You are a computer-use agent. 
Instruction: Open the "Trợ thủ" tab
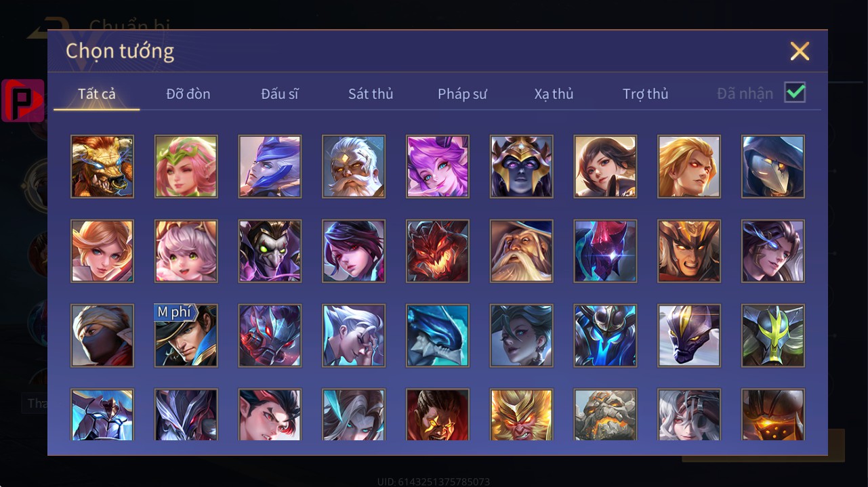click(645, 93)
